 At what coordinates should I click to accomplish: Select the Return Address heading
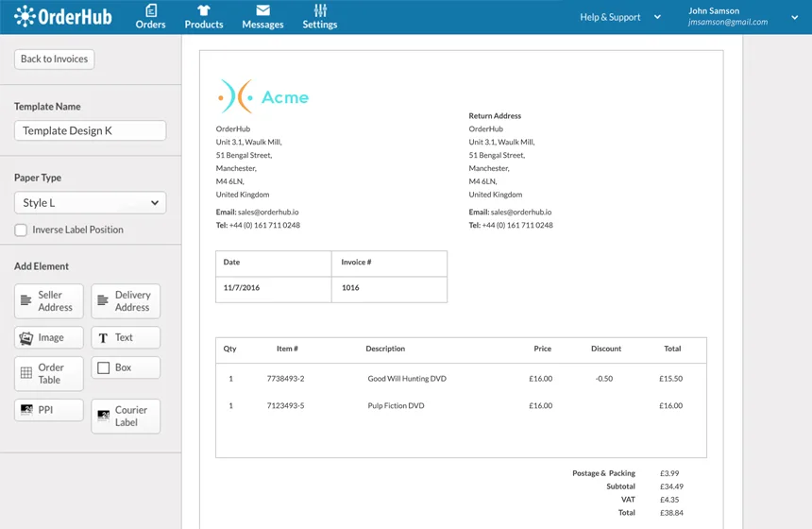coord(495,115)
